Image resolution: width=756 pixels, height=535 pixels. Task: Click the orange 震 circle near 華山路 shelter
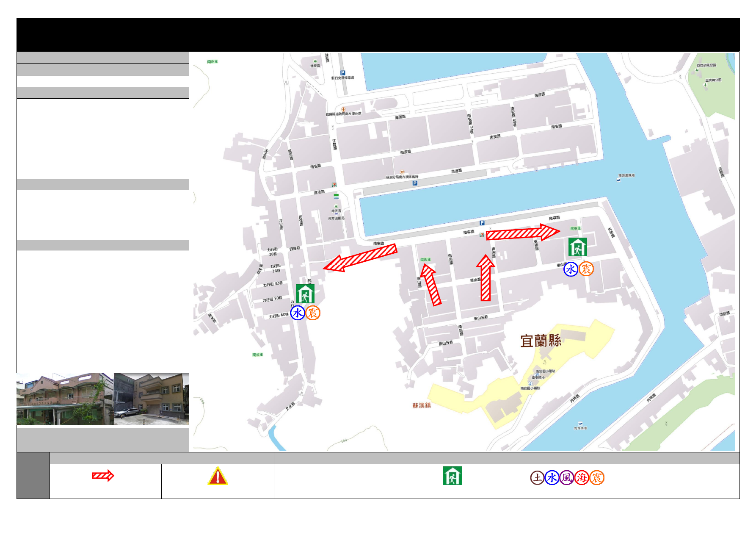(x=586, y=269)
